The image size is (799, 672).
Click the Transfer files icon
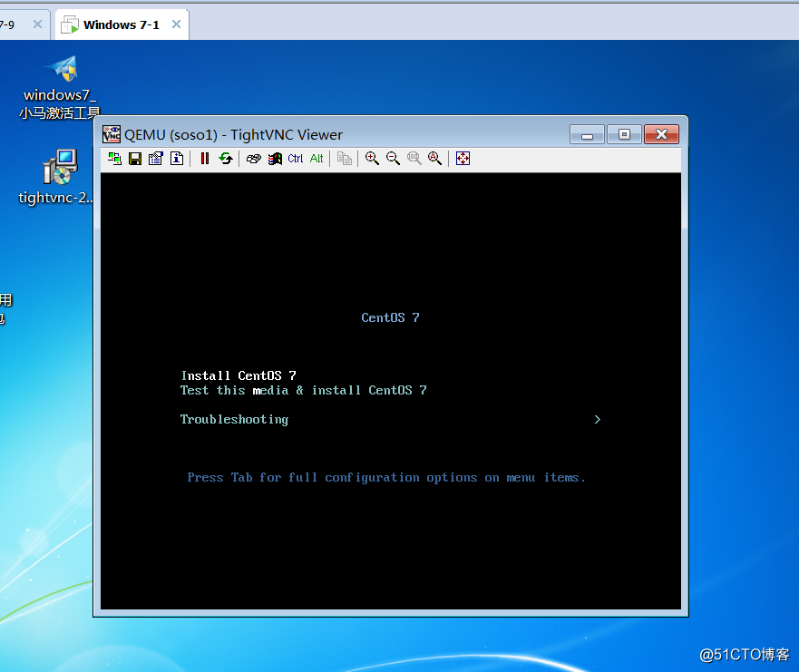(345, 159)
